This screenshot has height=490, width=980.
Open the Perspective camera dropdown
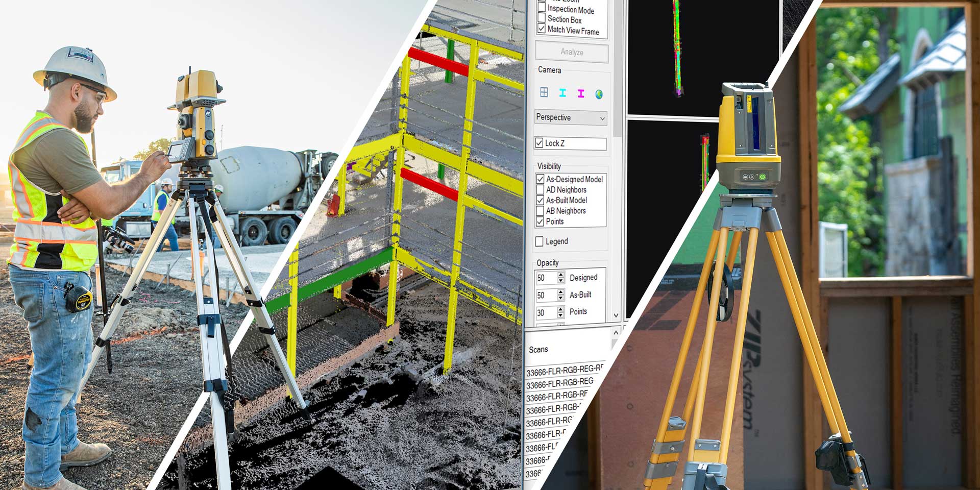tap(570, 117)
